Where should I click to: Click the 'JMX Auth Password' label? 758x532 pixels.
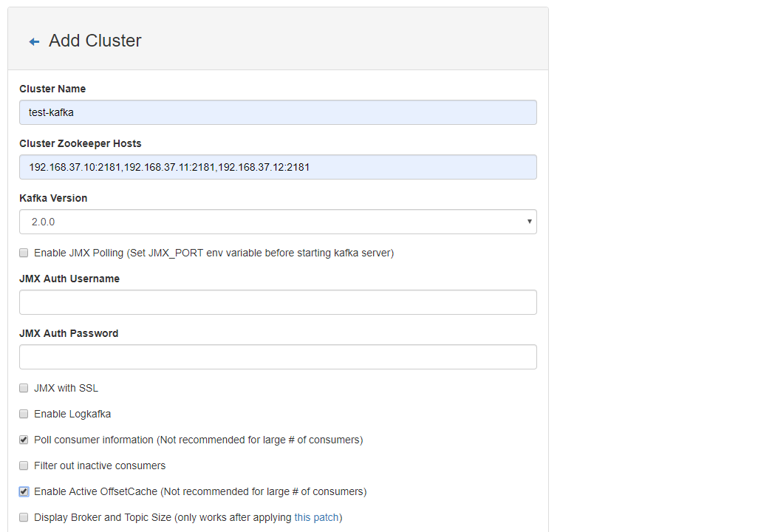tap(69, 334)
